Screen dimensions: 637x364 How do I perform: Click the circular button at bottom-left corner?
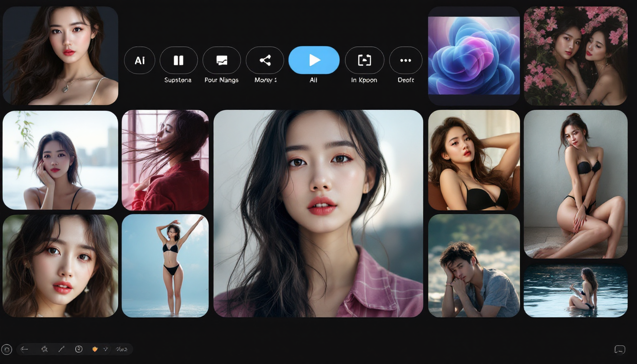(7, 349)
